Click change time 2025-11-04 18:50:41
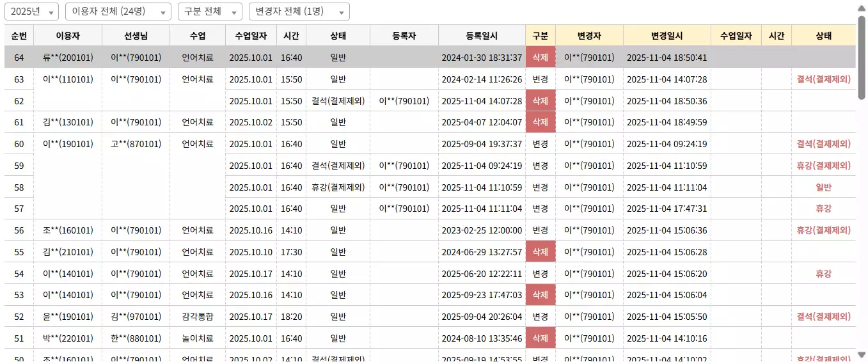 [667, 58]
